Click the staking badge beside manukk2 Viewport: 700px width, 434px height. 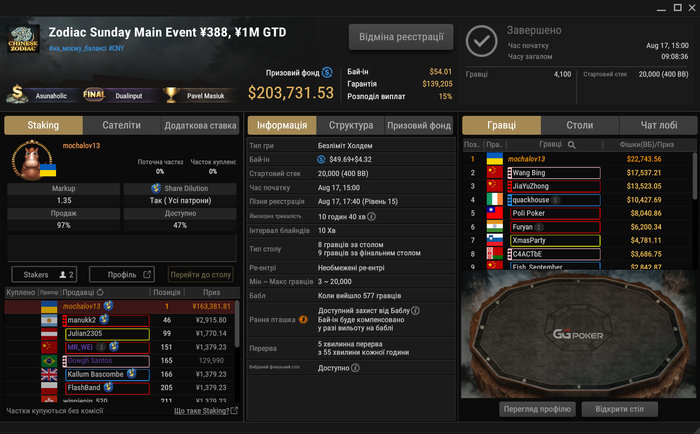[x=104, y=319]
